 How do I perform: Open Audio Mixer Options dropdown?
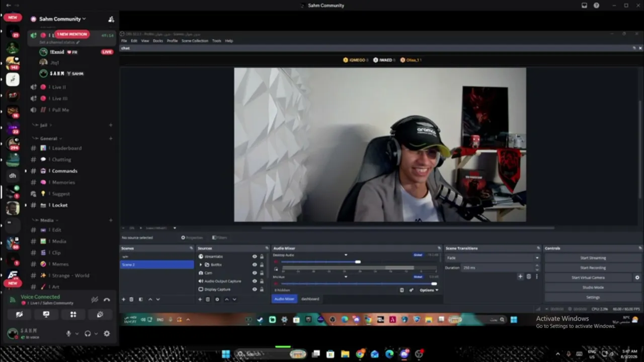[429, 290]
